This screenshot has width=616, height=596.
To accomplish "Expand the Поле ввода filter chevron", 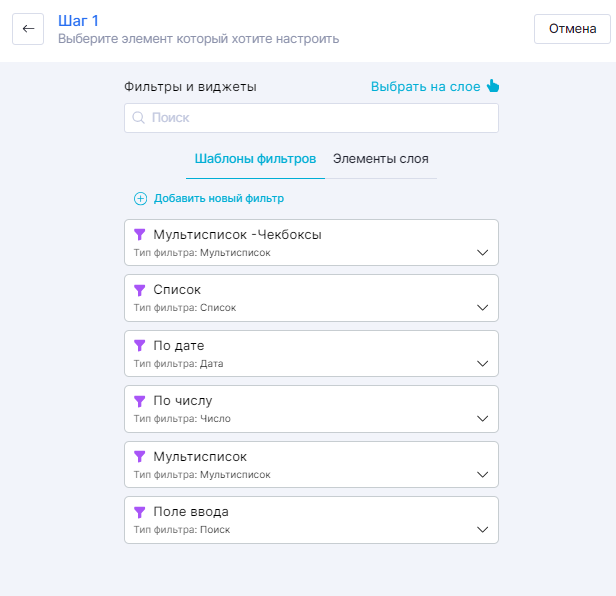I will [482, 529].
